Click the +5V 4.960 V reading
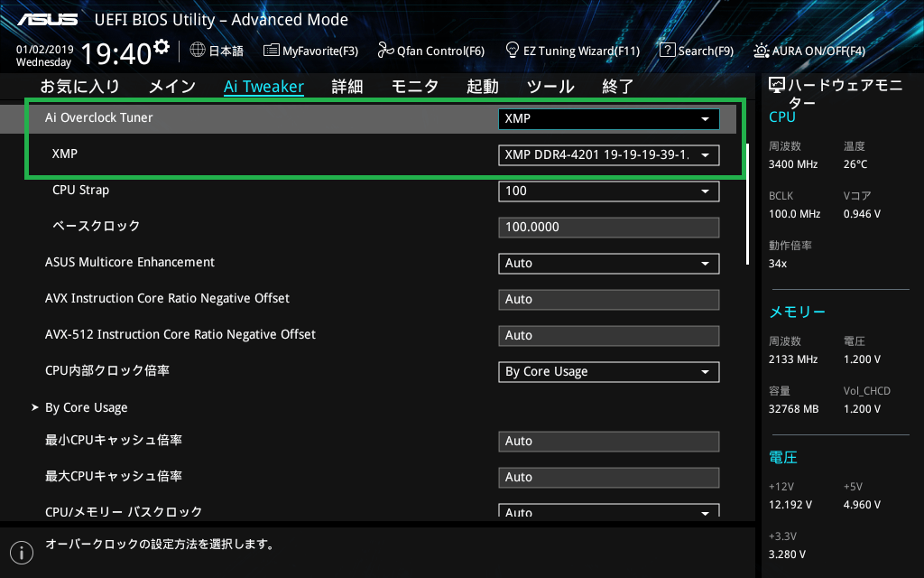Viewport: 924px width, 578px height. pos(862,505)
